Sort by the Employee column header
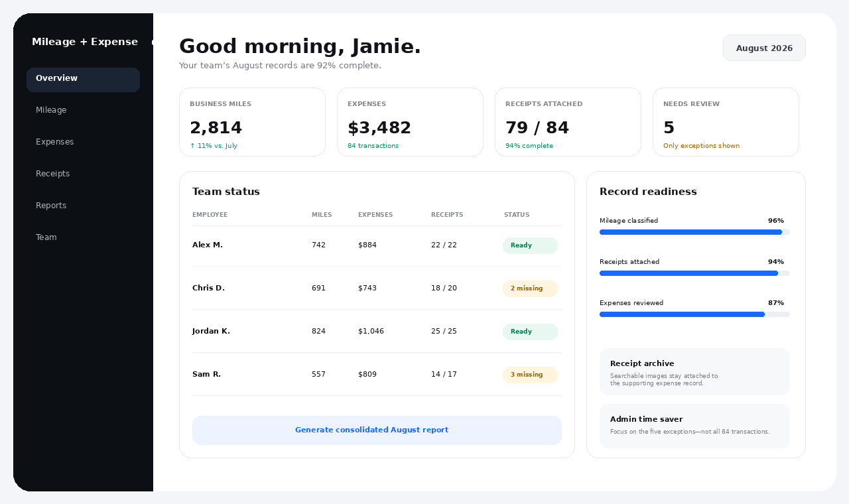Screen dimensions: 849x504 point(210,215)
